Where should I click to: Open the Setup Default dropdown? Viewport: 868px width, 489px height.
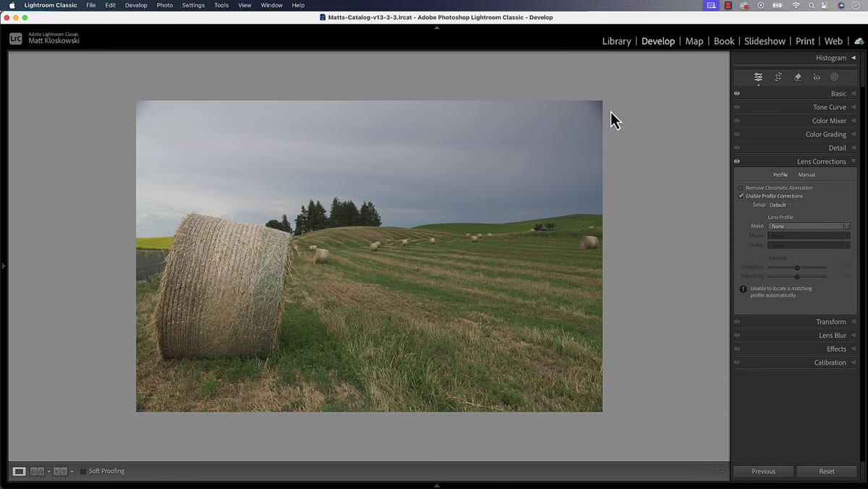tap(780, 205)
